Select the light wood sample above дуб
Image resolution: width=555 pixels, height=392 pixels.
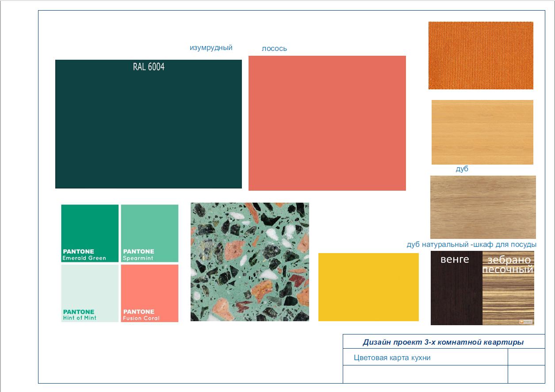pyautogui.click(x=482, y=132)
